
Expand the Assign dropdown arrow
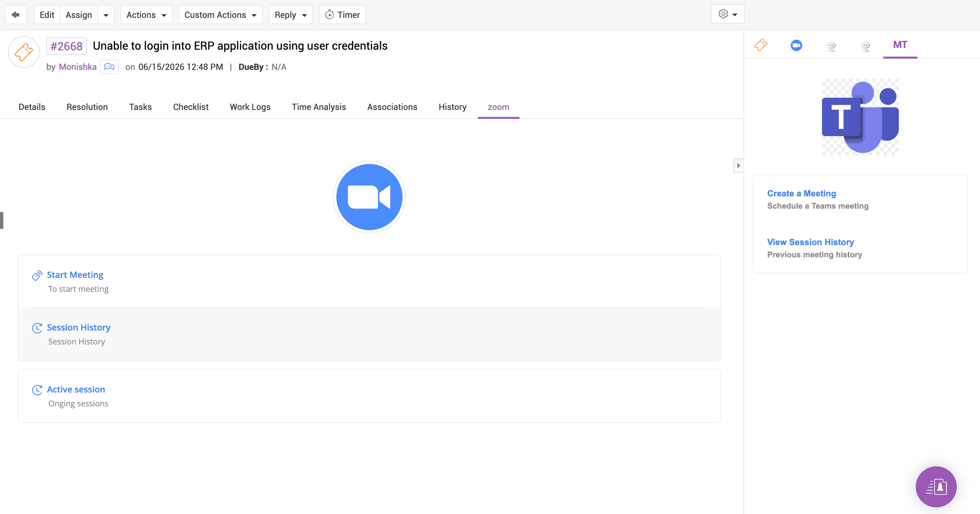coord(106,15)
